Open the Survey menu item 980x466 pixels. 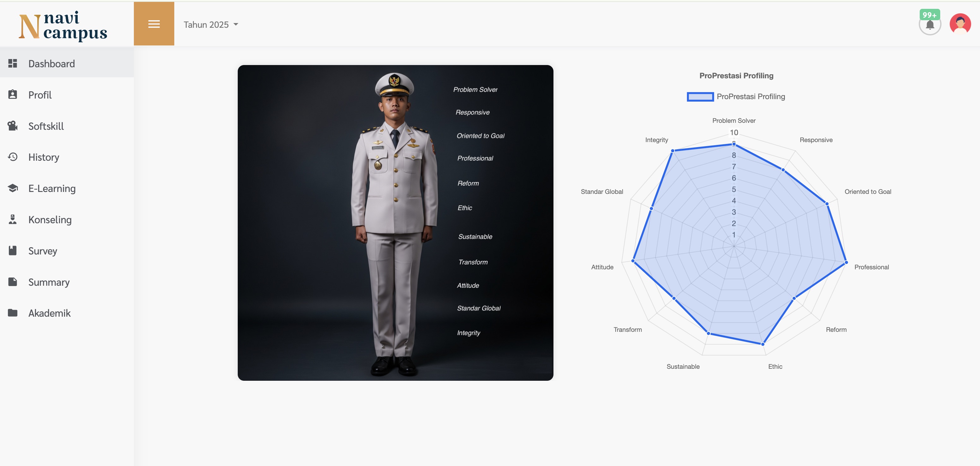[x=67, y=251]
